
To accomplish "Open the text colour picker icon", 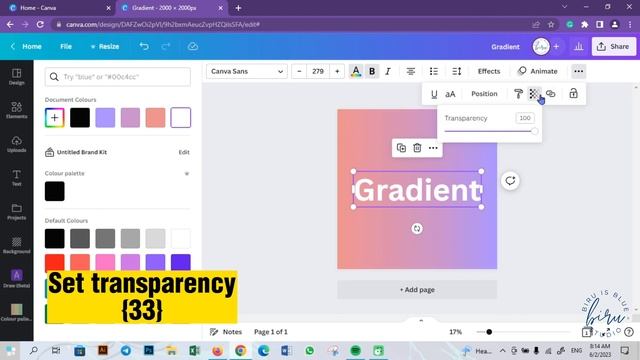I will [x=356, y=71].
